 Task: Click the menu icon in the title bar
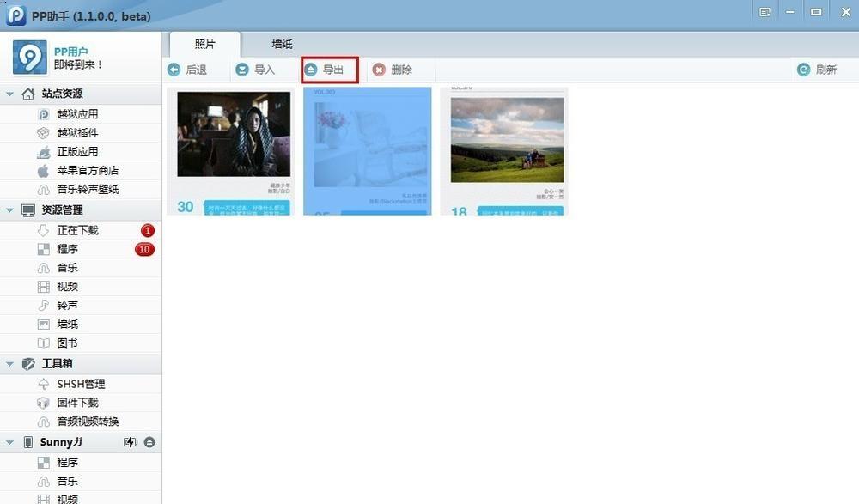point(765,12)
